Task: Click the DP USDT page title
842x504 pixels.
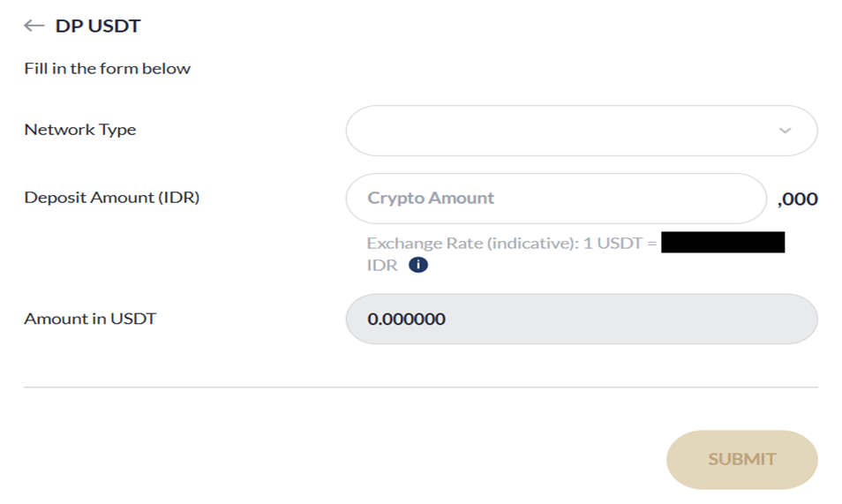Action: point(98,26)
